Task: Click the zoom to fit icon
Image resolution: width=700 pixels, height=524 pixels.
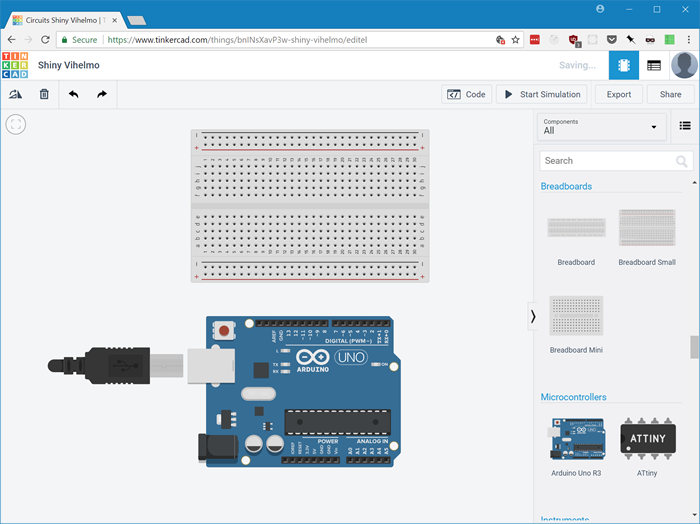Action: [x=16, y=124]
